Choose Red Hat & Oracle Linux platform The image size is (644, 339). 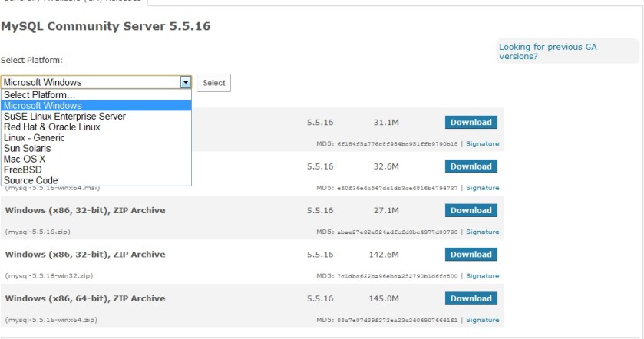point(51,127)
